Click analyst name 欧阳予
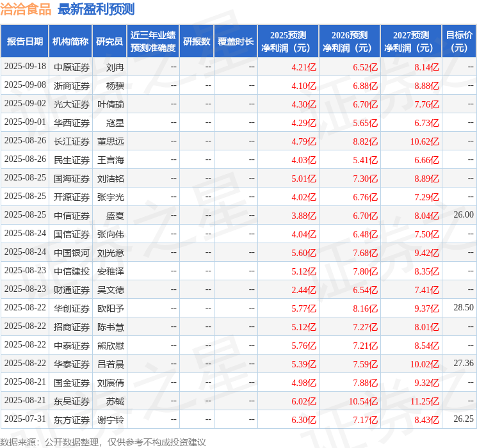Image resolution: width=477 pixels, height=448 pixels. point(111,308)
